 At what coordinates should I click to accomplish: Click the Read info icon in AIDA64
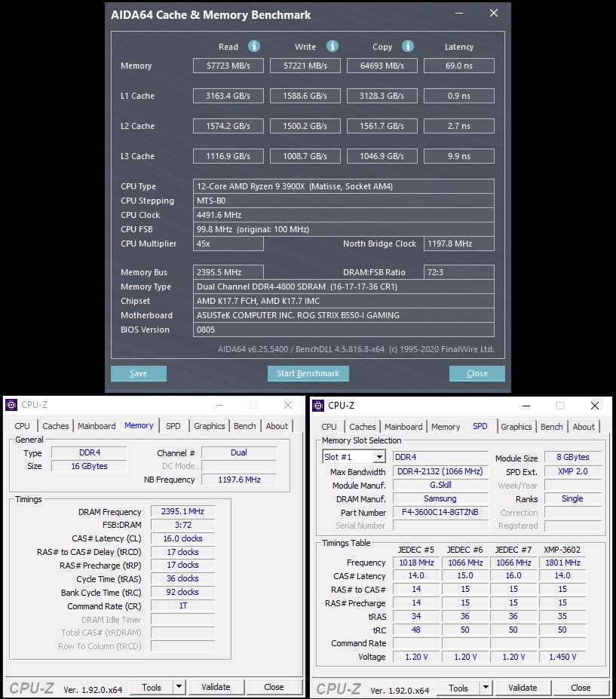tap(253, 46)
